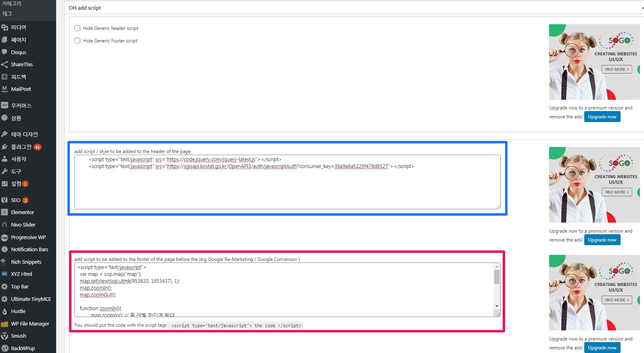Click the header textarea resize handle
The height and width of the screenshot is (353, 644).
click(x=498, y=206)
